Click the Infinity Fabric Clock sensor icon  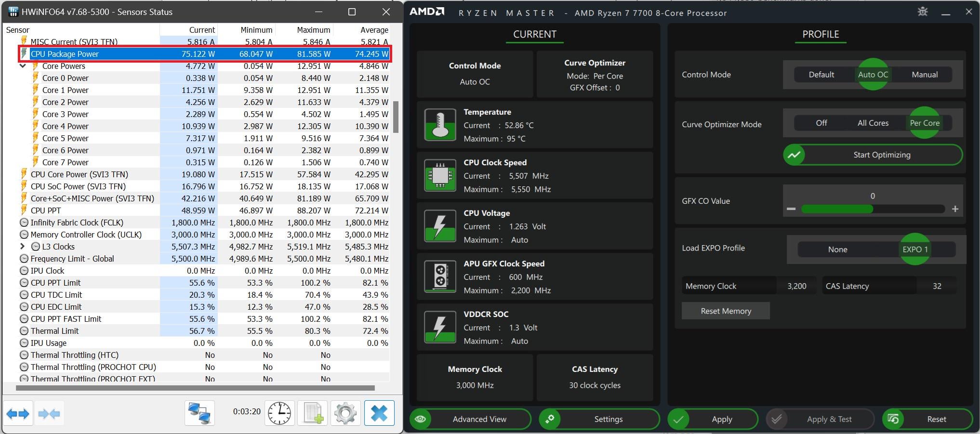click(x=24, y=223)
